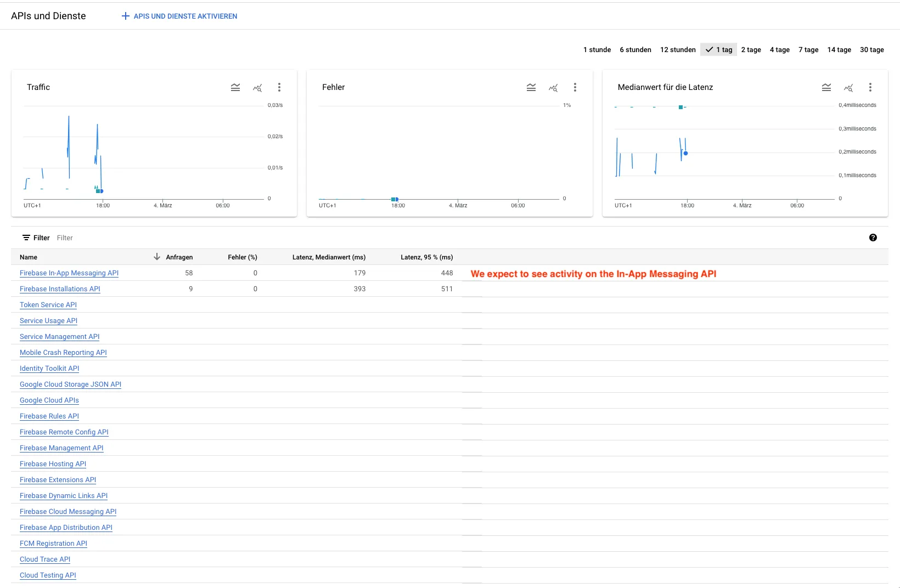Click the blue data point on Traffic chart
The width and height of the screenshot is (900, 588).
102,191
